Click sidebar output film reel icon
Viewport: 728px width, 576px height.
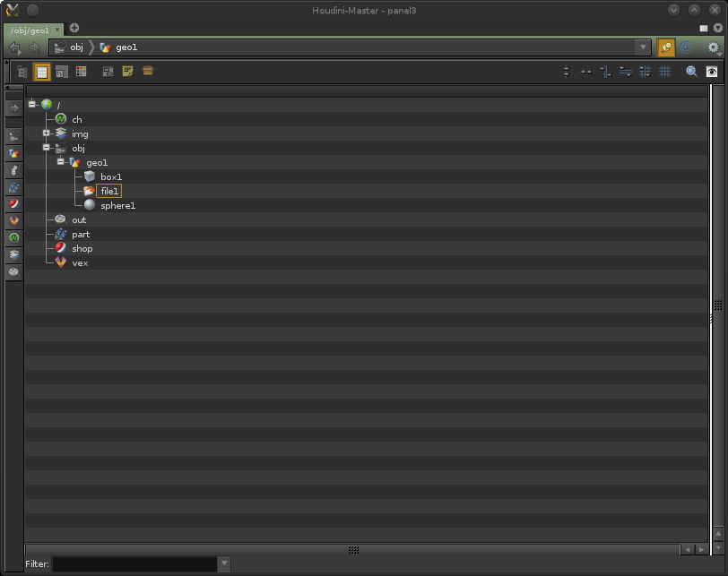point(14,271)
